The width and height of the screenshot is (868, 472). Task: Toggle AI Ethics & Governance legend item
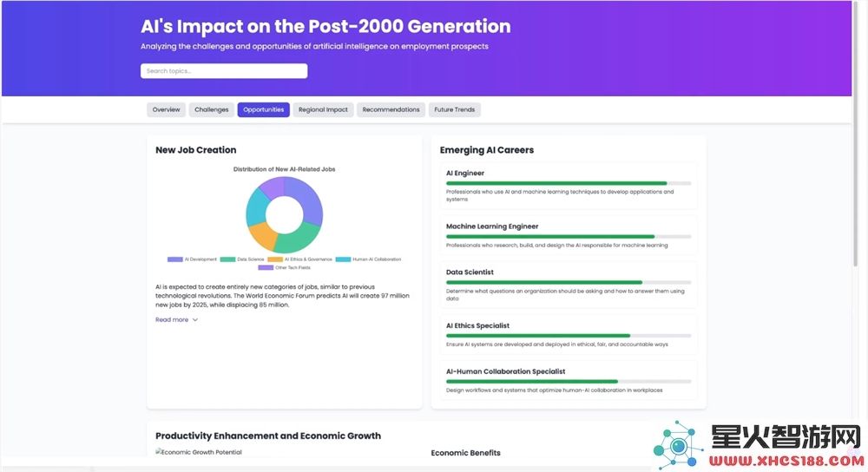tap(300, 259)
